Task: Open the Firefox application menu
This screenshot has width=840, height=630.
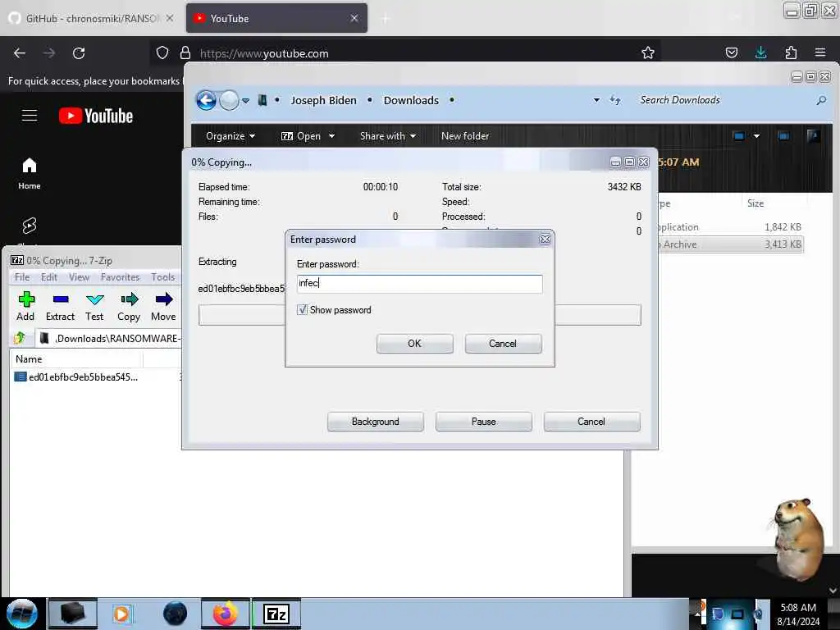Action: click(x=820, y=52)
